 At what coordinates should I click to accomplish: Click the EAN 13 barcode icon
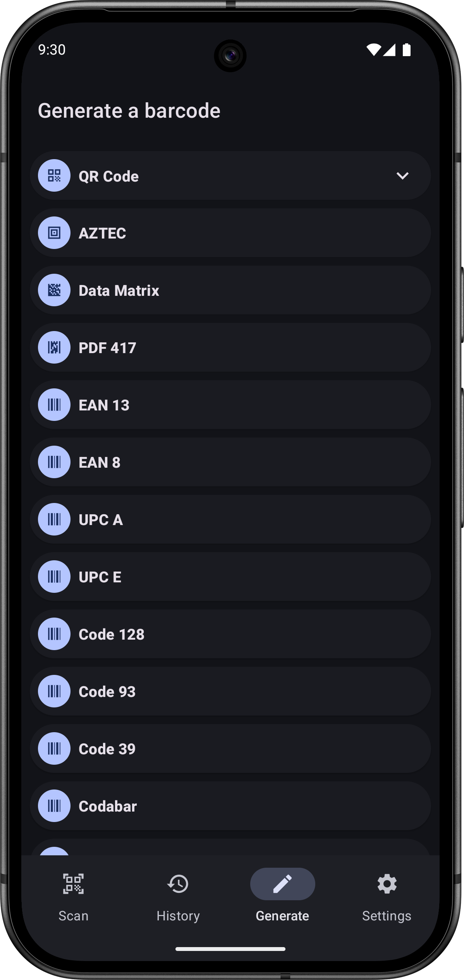(x=54, y=405)
